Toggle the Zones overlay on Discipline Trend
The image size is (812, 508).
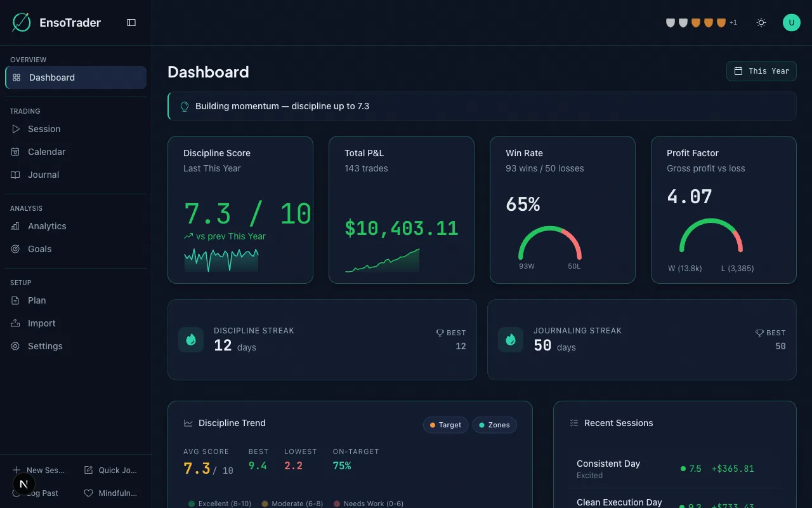494,425
